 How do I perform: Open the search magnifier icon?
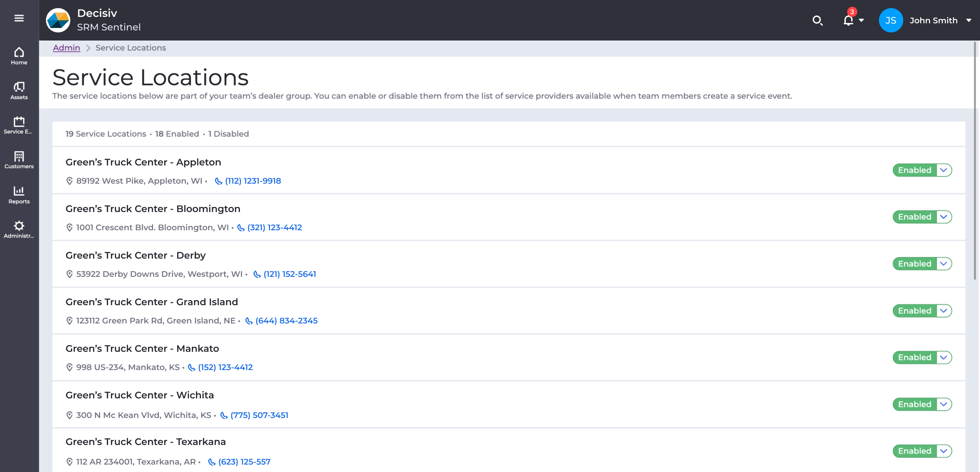point(817,20)
